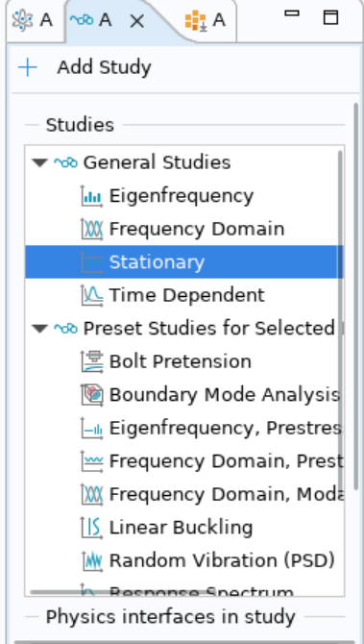
Task: Click the Random Vibration (PSD) icon
Action: [92, 561]
